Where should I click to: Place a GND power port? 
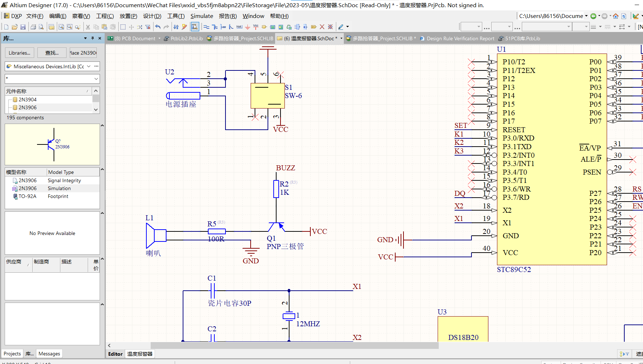coord(247,27)
